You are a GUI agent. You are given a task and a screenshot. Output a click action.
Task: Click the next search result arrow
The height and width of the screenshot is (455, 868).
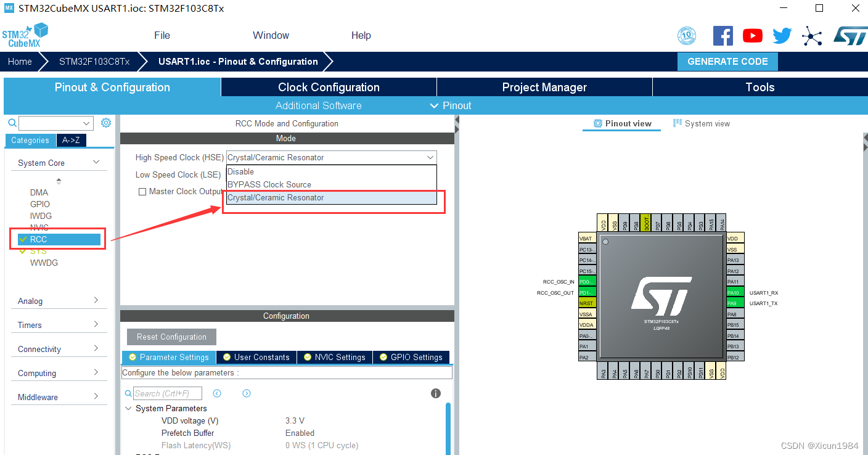(x=246, y=393)
